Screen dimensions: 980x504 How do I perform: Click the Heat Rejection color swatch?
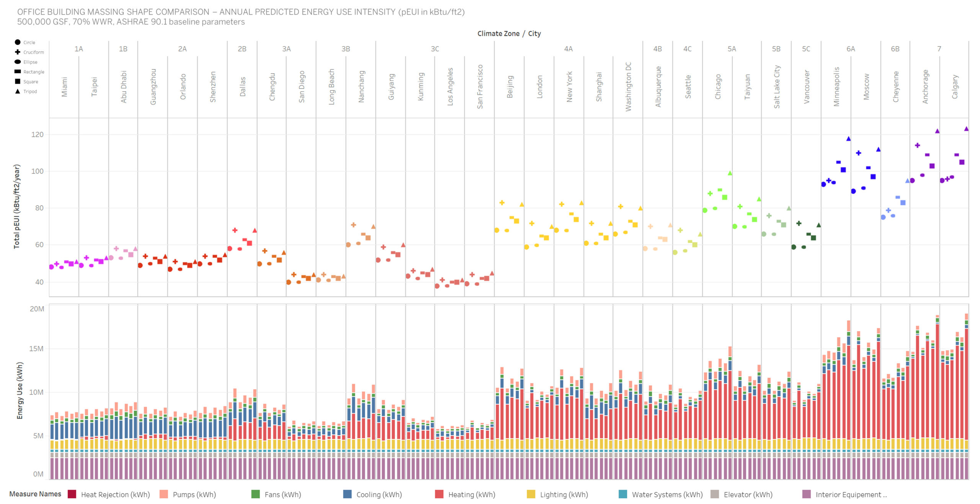[x=72, y=494]
